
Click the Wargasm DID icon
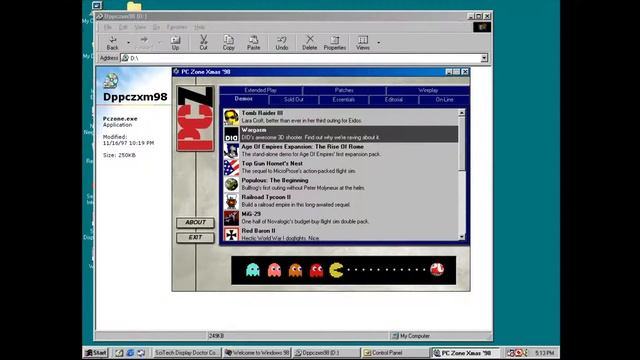[x=231, y=134]
